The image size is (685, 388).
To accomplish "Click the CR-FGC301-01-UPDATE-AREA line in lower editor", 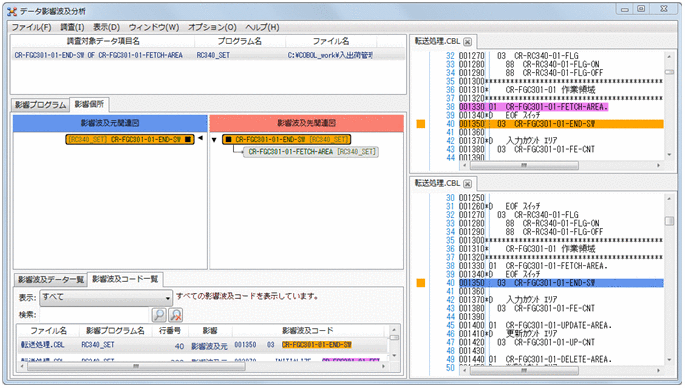I will point(558,326).
